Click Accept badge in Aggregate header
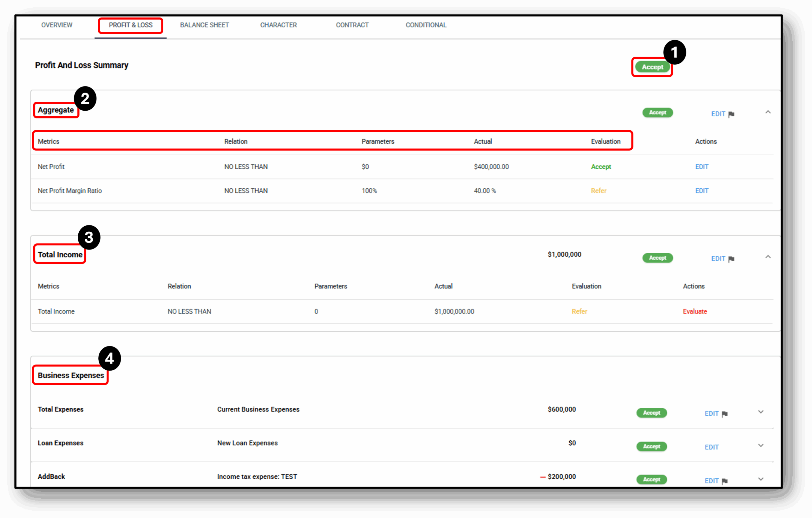The image size is (812, 518). point(658,113)
